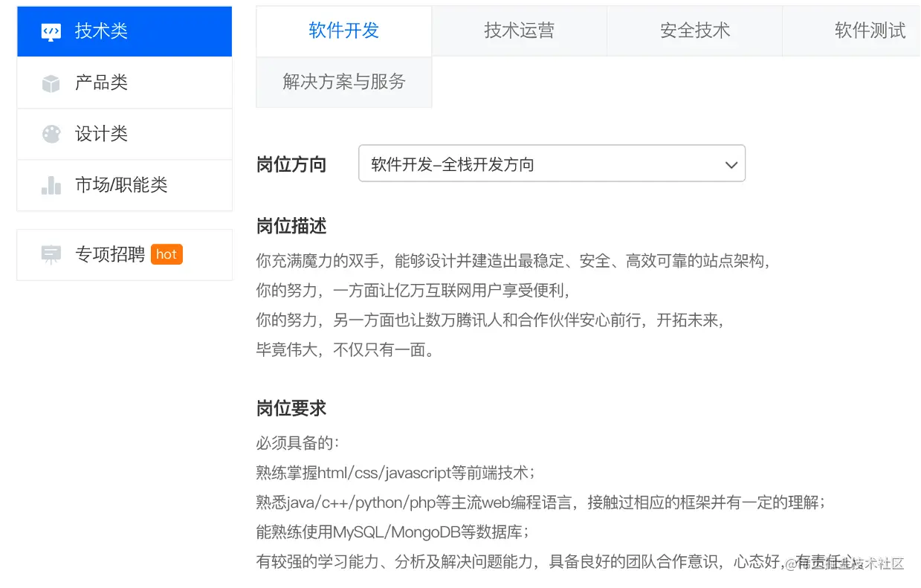Navigate to 市场/职能类 jobs

[x=124, y=185]
